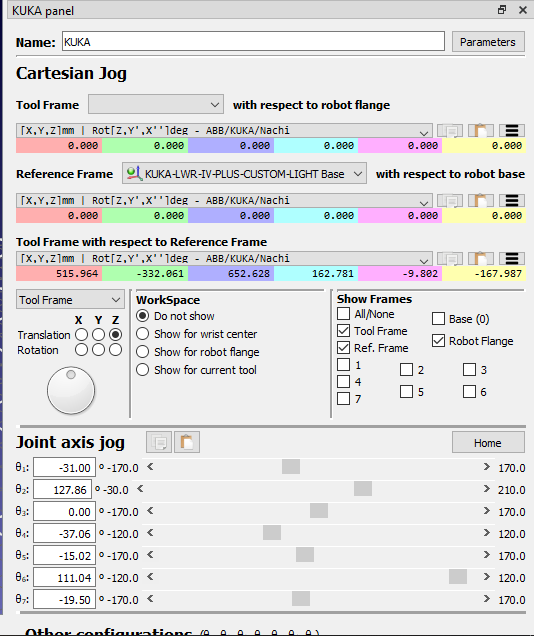The width and height of the screenshot is (534, 636).
Task: Copy the Reference Frame pose values
Action: pyautogui.click(x=450, y=200)
